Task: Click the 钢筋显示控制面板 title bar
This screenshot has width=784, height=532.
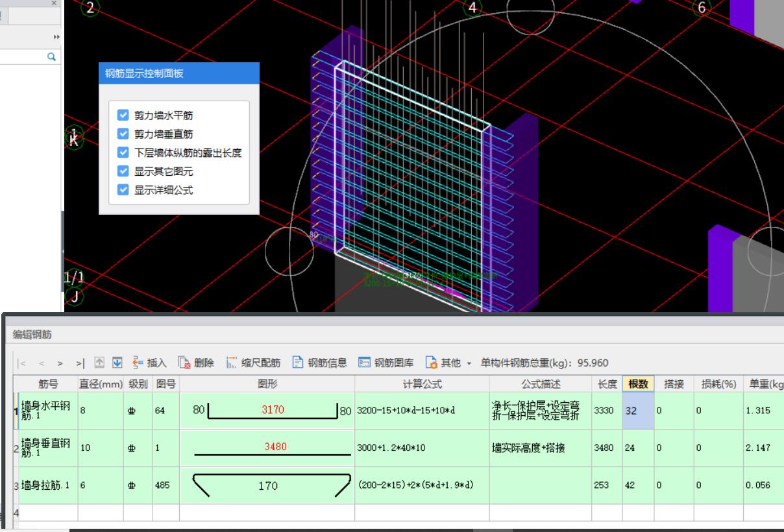Action: pos(178,73)
